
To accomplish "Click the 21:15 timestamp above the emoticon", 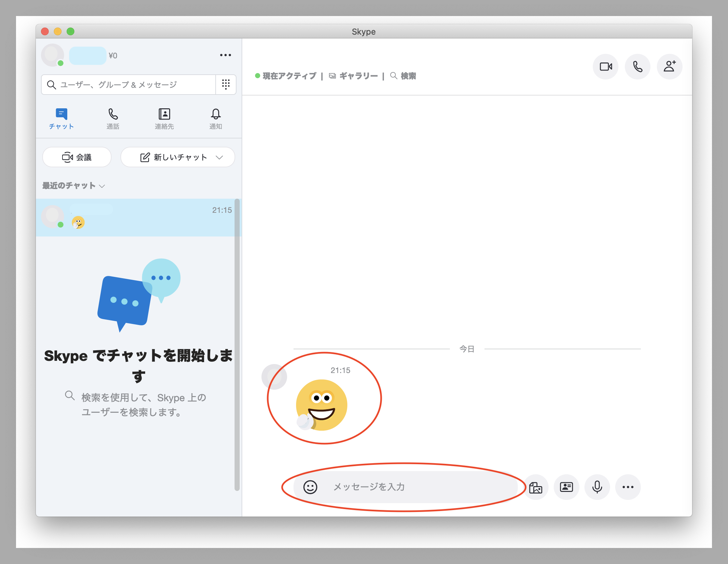I will click(340, 370).
